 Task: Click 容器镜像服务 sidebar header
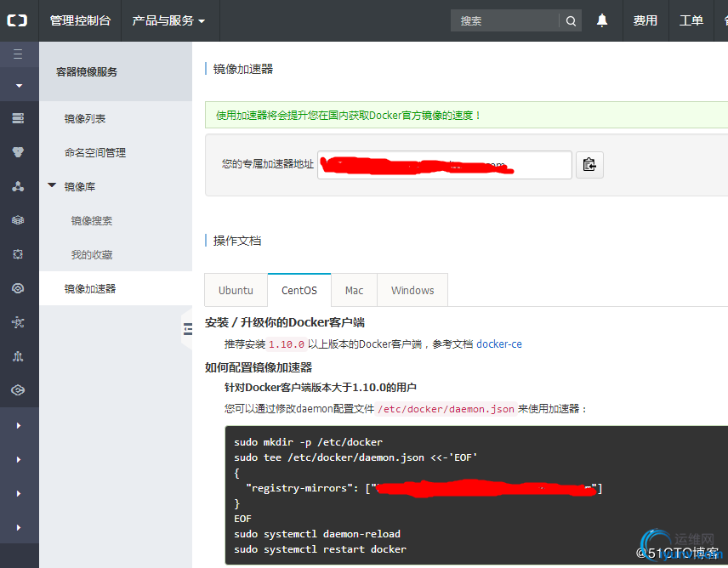pyautogui.click(x=87, y=72)
